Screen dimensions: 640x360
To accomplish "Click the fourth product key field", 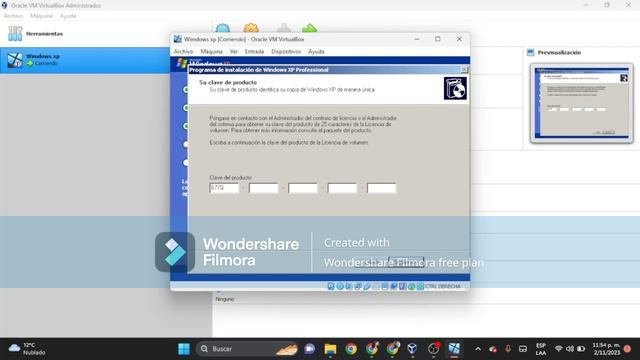I will [x=342, y=188].
